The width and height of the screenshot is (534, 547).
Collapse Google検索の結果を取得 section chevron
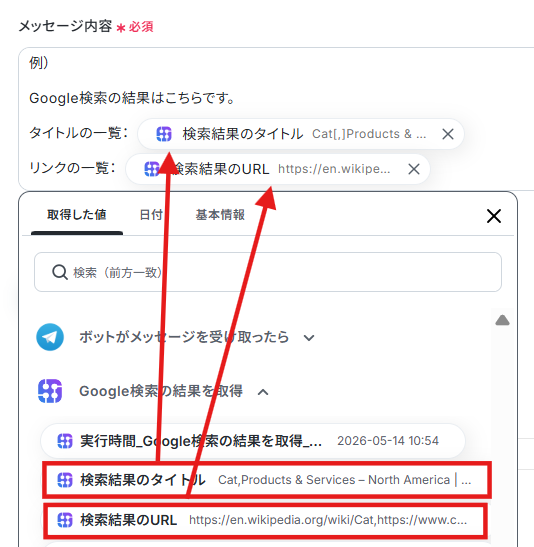pyautogui.click(x=263, y=392)
